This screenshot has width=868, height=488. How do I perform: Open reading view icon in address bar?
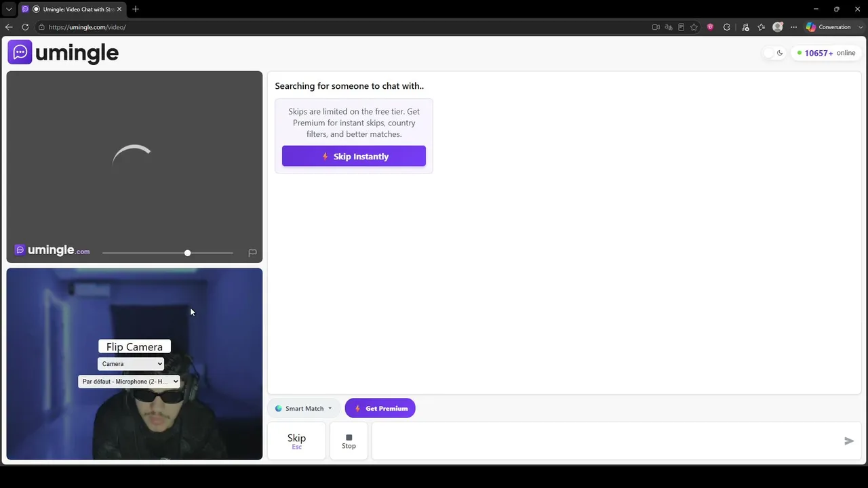point(682,27)
